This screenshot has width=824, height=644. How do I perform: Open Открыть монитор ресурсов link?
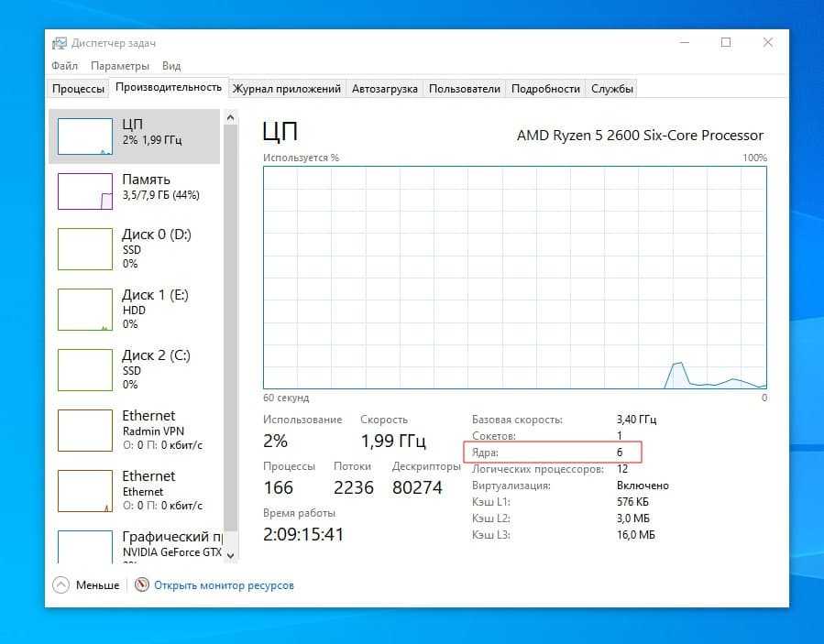(x=224, y=584)
